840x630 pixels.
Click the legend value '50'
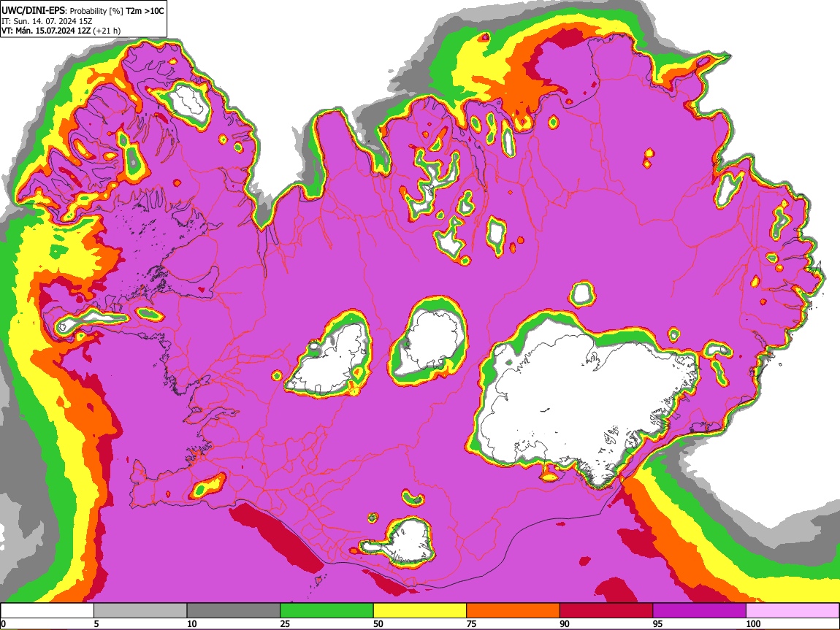(x=378, y=623)
